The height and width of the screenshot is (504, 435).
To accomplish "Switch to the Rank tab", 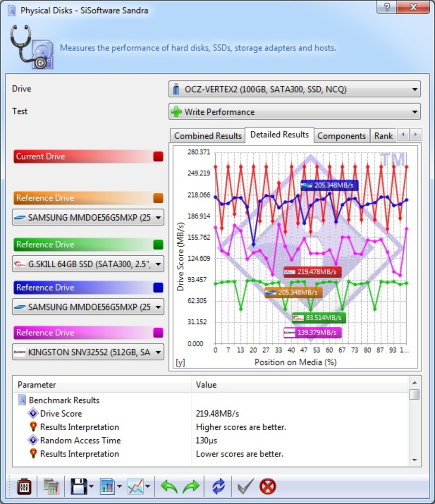I will pyautogui.click(x=383, y=136).
